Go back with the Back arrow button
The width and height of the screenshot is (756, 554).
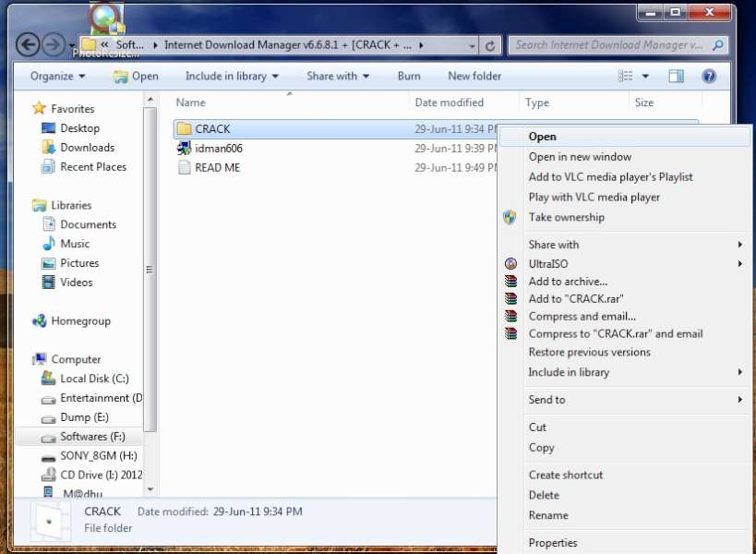[28, 45]
